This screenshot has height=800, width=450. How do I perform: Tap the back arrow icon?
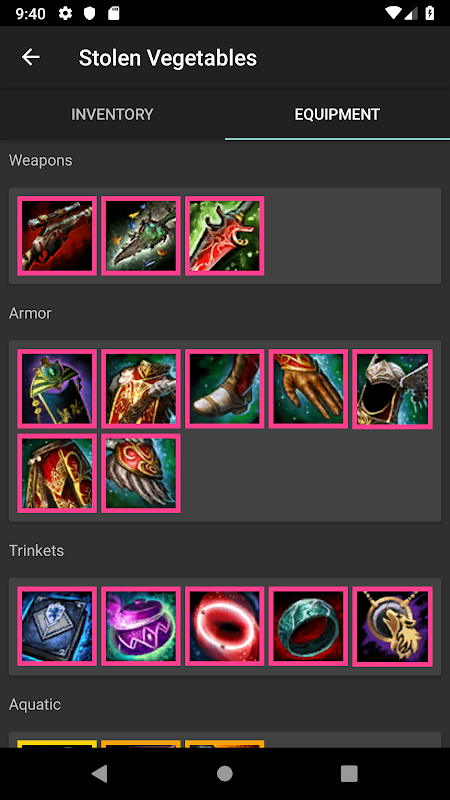31,57
